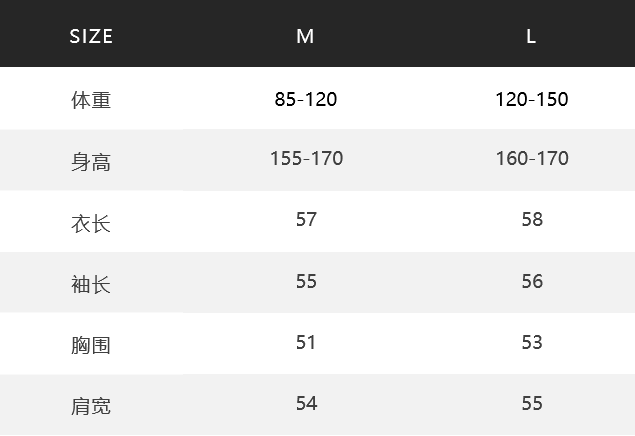
Task: Click the 53 chest value
Action: tap(532, 342)
